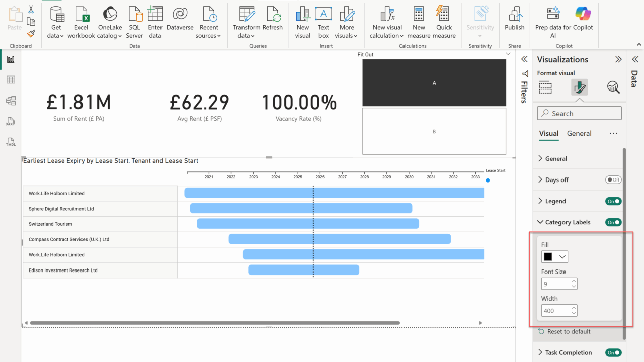Screen dimensions: 644x362
Task: Click the Transform data icon
Action: [247, 14]
